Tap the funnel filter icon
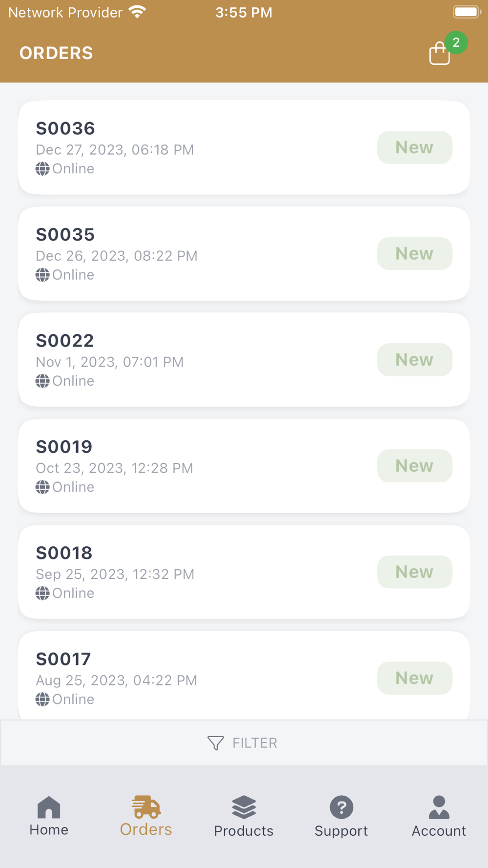 (x=215, y=743)
